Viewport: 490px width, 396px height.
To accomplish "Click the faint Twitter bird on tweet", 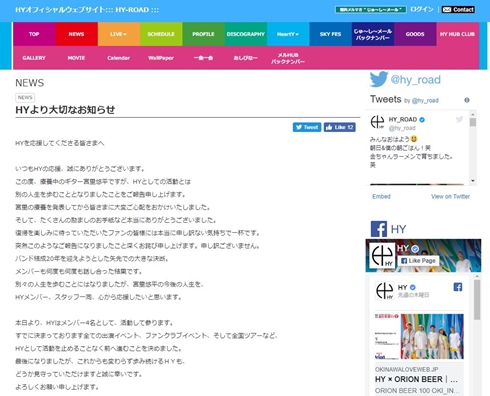I will (459, 119).
